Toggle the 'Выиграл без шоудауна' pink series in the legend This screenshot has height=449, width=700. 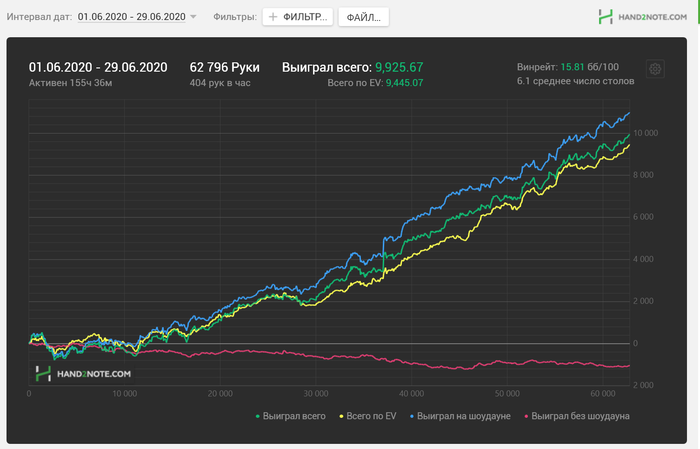pos(577,416)
